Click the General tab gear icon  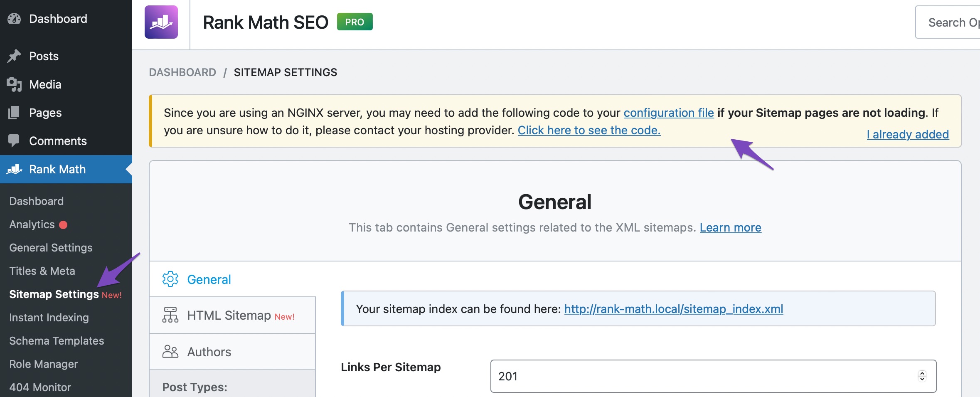coord(170,279)
